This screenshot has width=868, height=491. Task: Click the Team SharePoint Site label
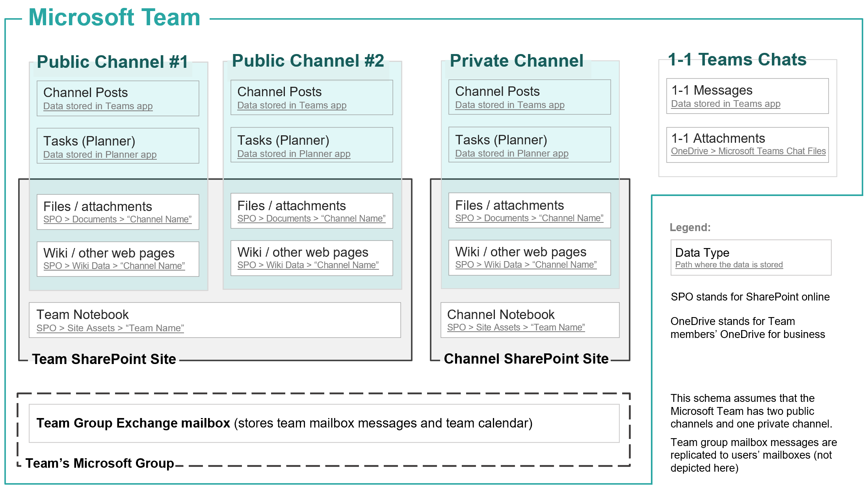(x=104, y=359)
